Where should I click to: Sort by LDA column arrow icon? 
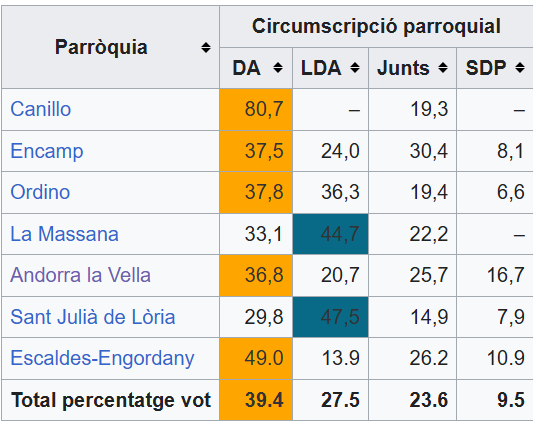[355, 68]
